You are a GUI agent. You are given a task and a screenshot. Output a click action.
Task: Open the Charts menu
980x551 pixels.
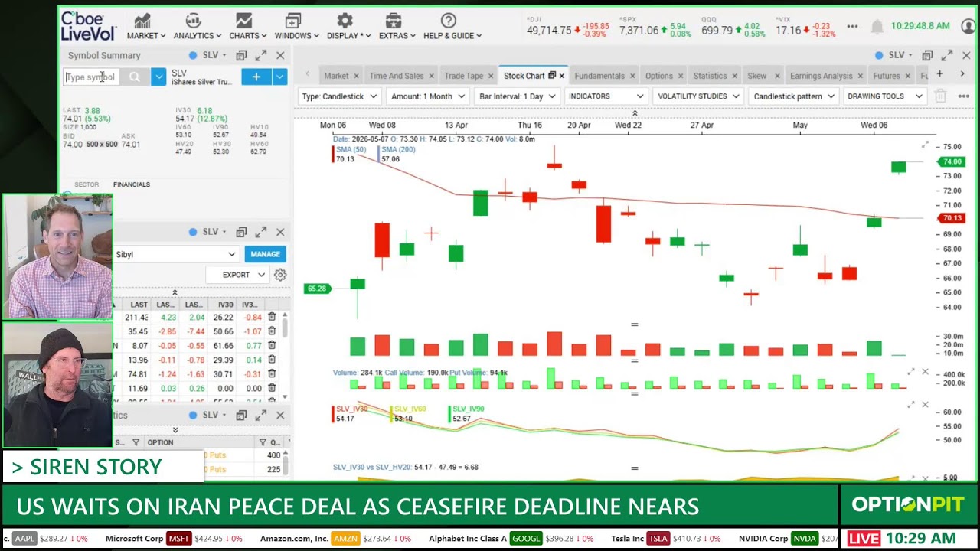[x=247, y=27]
